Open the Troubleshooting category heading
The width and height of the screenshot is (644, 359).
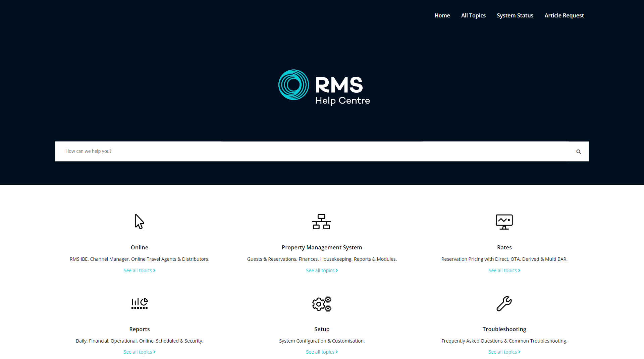coord(504,329)
